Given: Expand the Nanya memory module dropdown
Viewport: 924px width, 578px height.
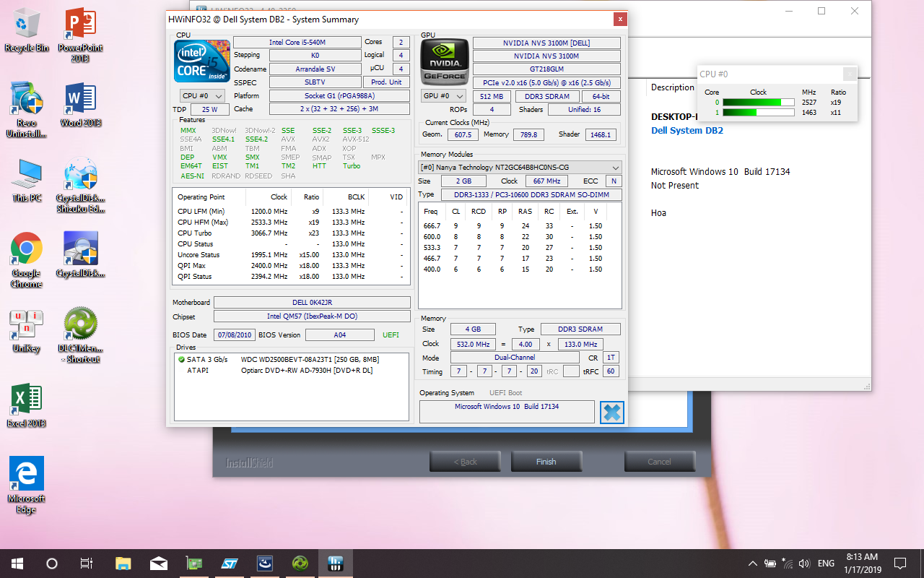Looking at the screenshot, I should (520, 167).
